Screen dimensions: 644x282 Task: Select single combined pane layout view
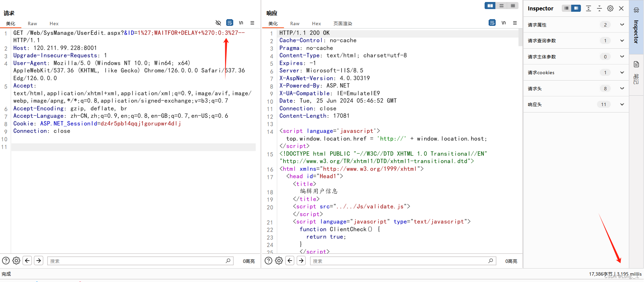(x=513, y=6)
